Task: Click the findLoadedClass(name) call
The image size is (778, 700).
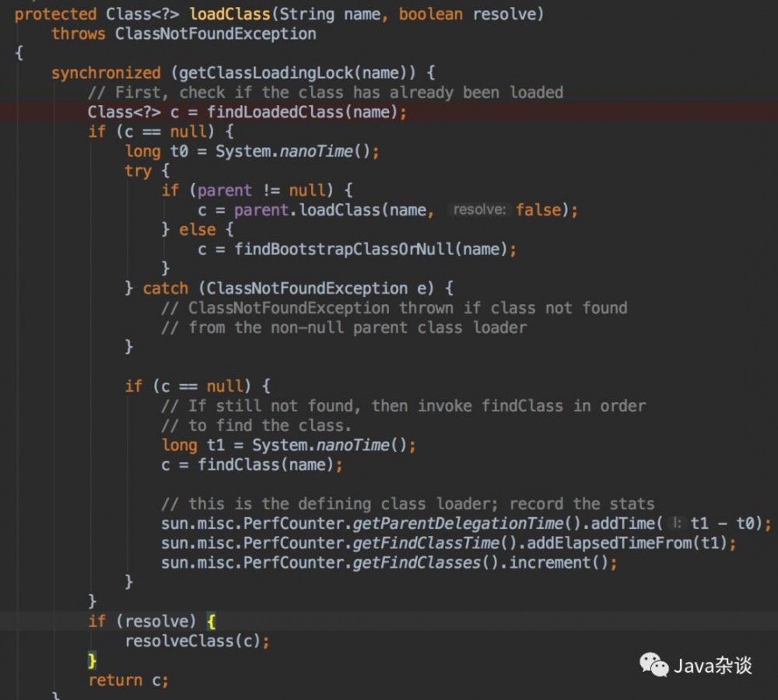Action: [303, 112]
